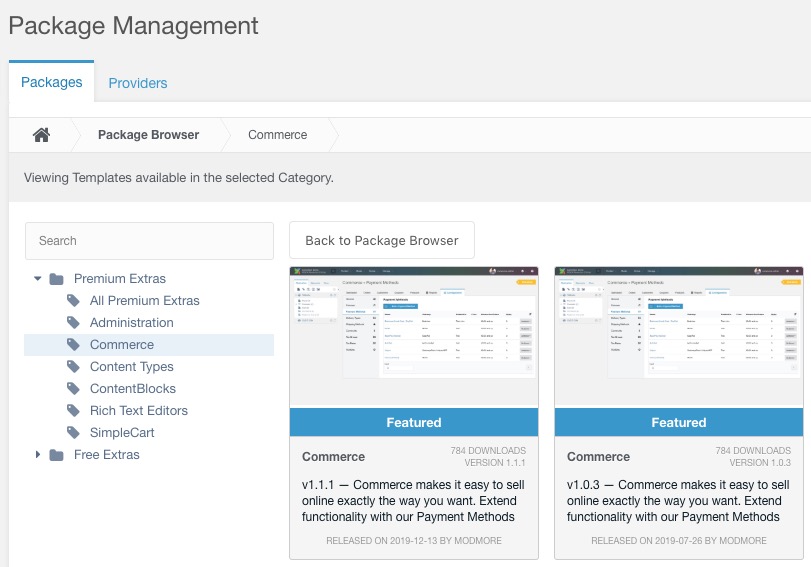Select Commerce category in tree

[122, 345]
